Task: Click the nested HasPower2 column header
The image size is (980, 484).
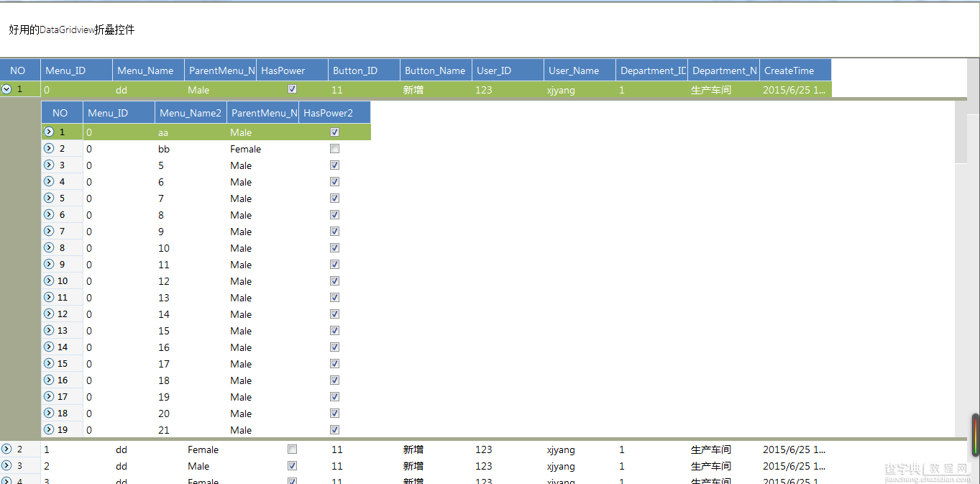Action: click(335, 113)
